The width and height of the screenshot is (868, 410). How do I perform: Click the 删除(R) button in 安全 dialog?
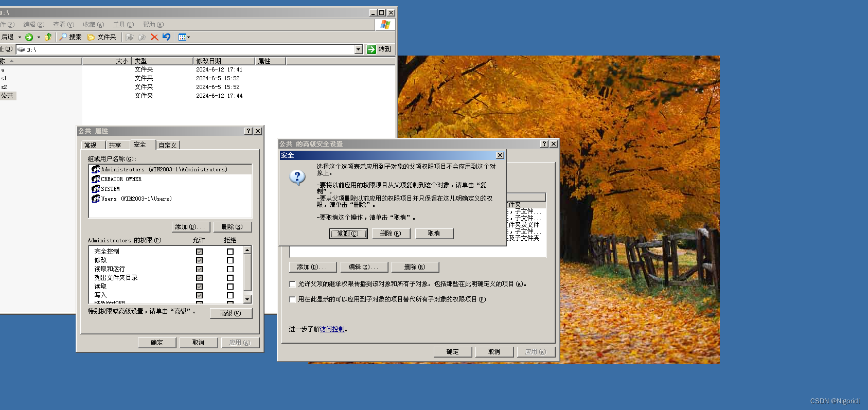391,234
